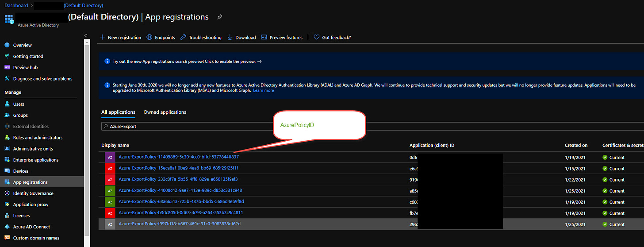Click the Azure AD Connect icon

(7, 227)
